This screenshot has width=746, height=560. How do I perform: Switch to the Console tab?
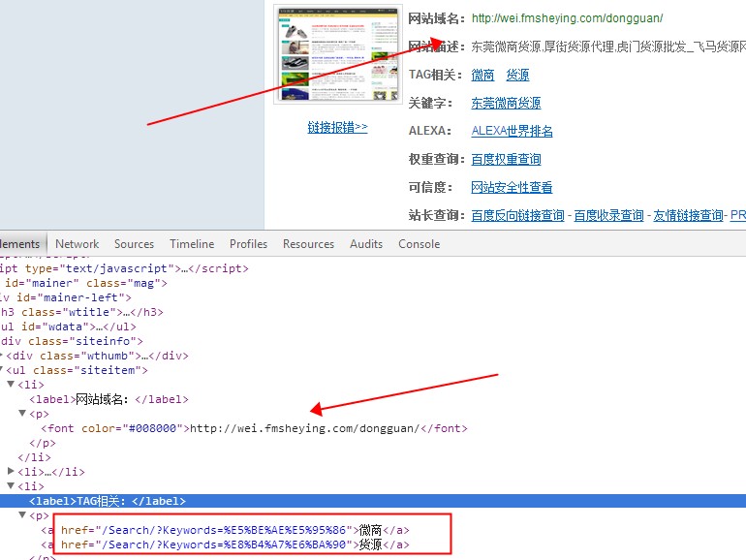[419, 244]
